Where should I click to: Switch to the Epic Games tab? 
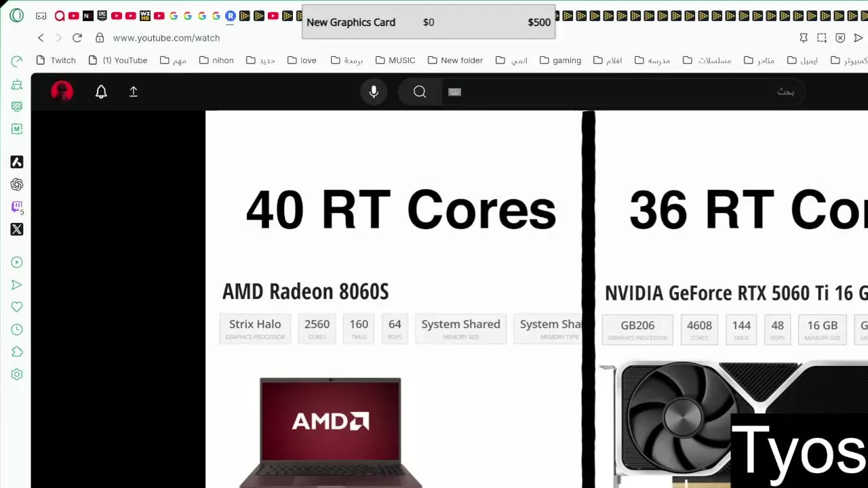tap(102, 16)
